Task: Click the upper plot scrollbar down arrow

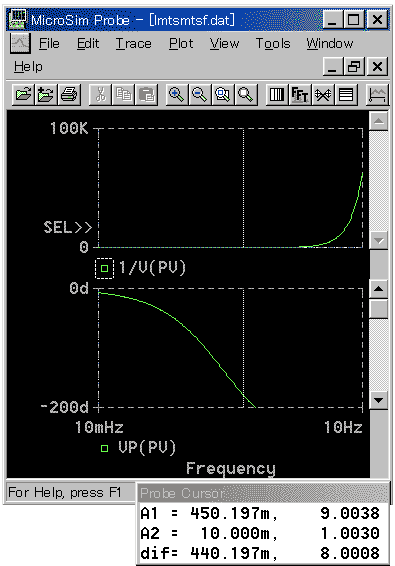Action: pyautogui.click(x=379, y=240)
